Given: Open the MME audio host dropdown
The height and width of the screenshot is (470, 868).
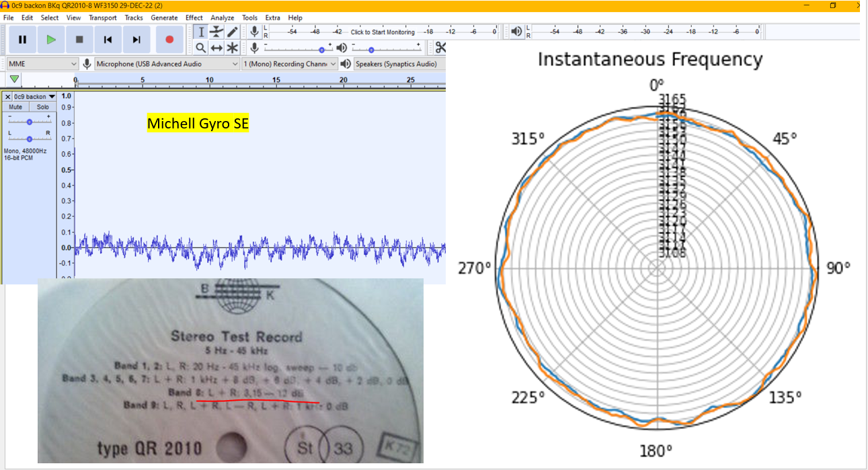Looking at the screenshot, I should 43,64.
